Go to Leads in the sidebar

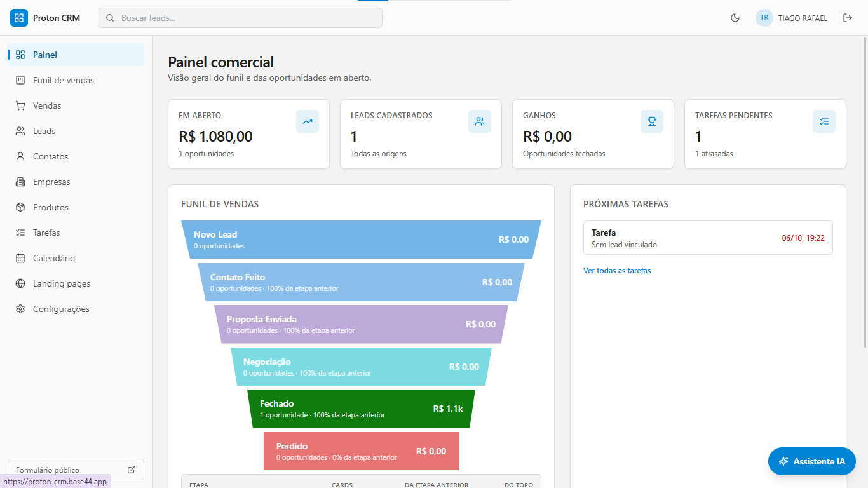76,131
